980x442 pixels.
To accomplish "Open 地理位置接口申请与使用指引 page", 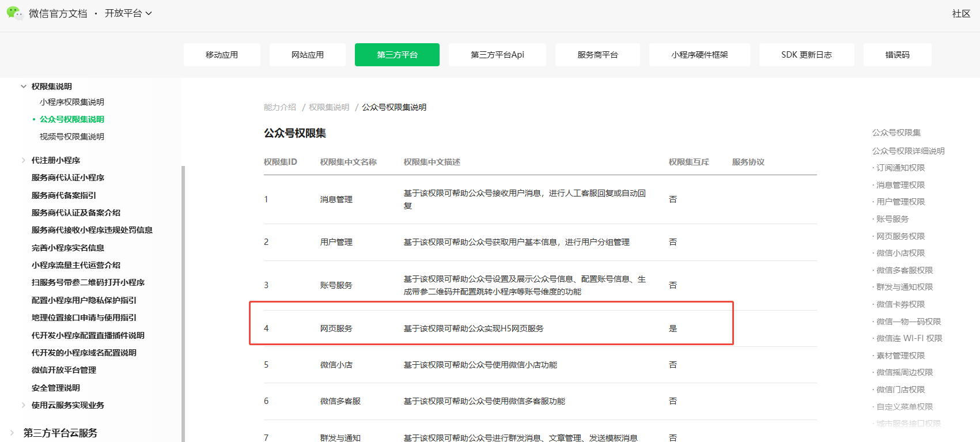I will 84,318.
